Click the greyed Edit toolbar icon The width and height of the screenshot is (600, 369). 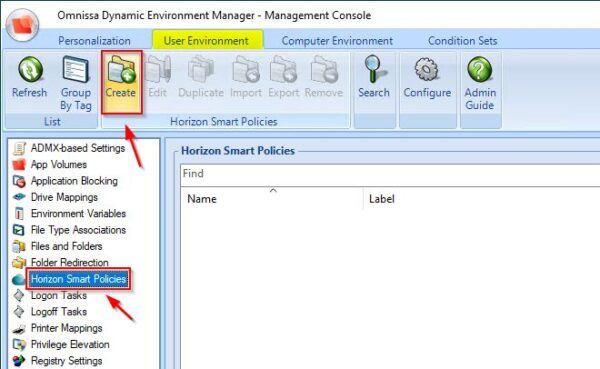tap(158, 70)
